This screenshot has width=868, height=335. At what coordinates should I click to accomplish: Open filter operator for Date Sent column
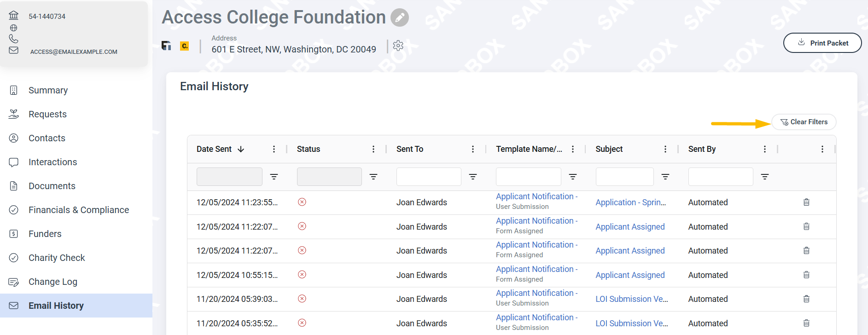click(274, 177)
